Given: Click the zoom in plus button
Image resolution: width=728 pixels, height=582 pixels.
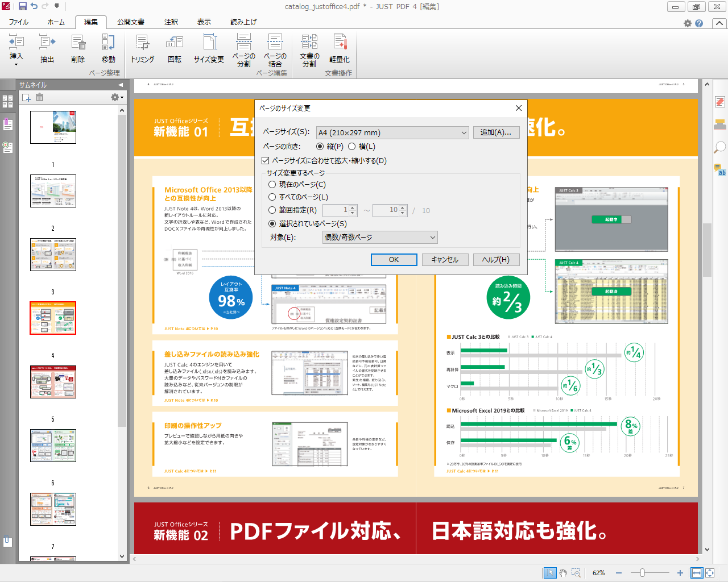Looking at the screenshot, I should pos(680,573).
